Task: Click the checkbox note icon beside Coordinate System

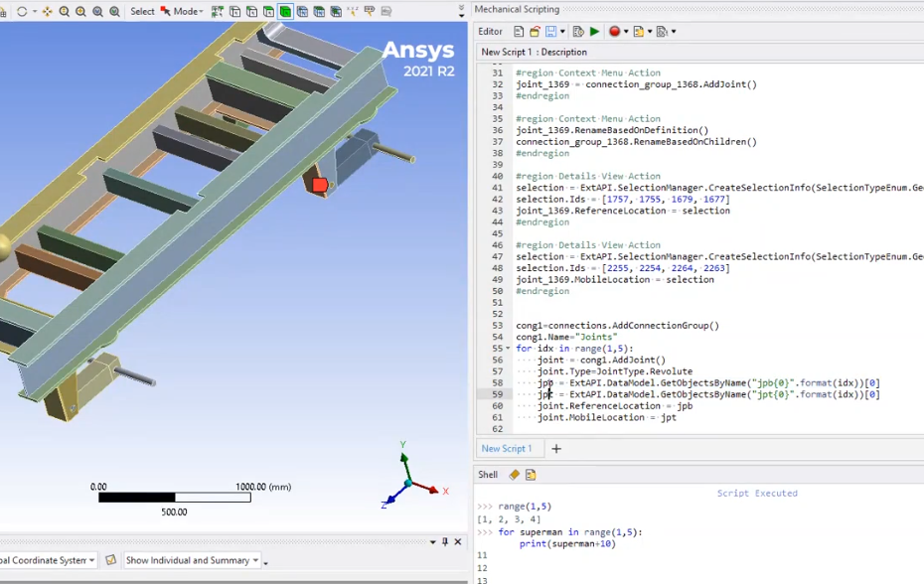Action: 111,560
